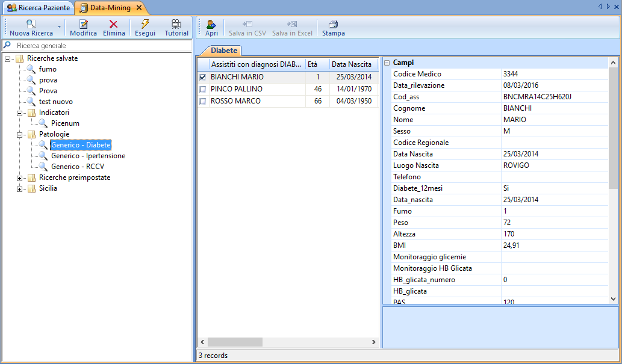Click the Luogo Nascita value ROVIGO
The image size is (622, 364).
tap(516, 165)
